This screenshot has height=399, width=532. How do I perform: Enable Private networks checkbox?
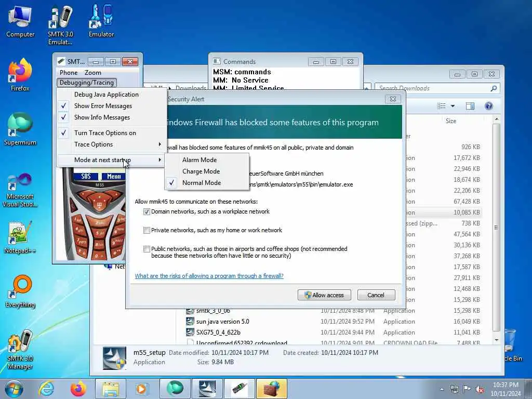tap(147, 230)
